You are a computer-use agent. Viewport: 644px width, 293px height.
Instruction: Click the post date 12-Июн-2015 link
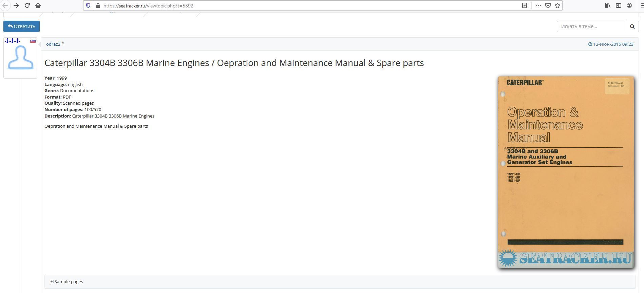pyautogui.click(x=613, y=44)
